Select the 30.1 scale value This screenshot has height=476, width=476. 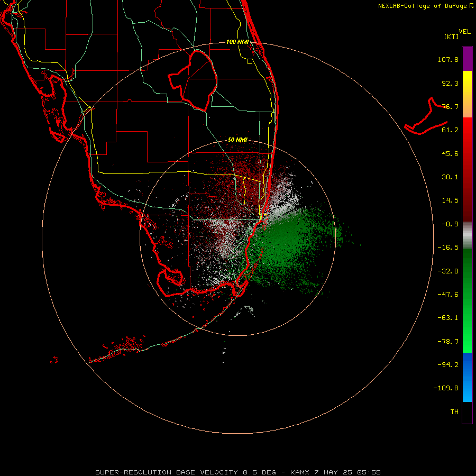pyautogui.click(x=450, y=177)
